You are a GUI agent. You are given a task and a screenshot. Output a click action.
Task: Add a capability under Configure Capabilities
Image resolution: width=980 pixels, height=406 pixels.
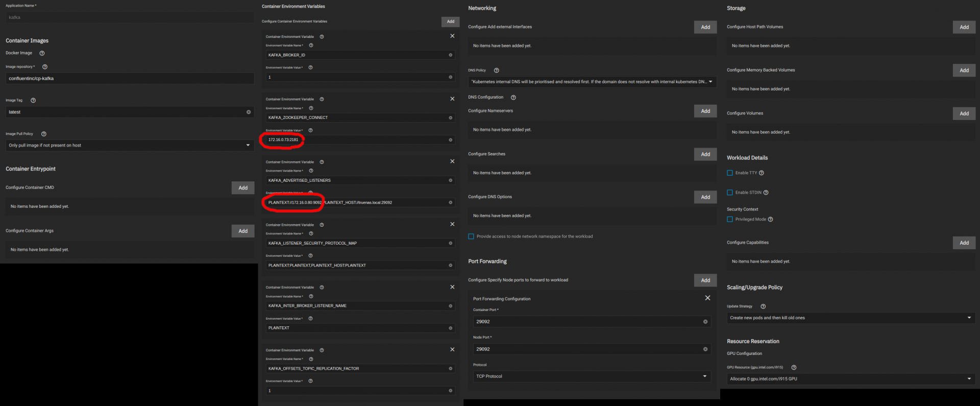pyautogui.click(x=964, y=243)
